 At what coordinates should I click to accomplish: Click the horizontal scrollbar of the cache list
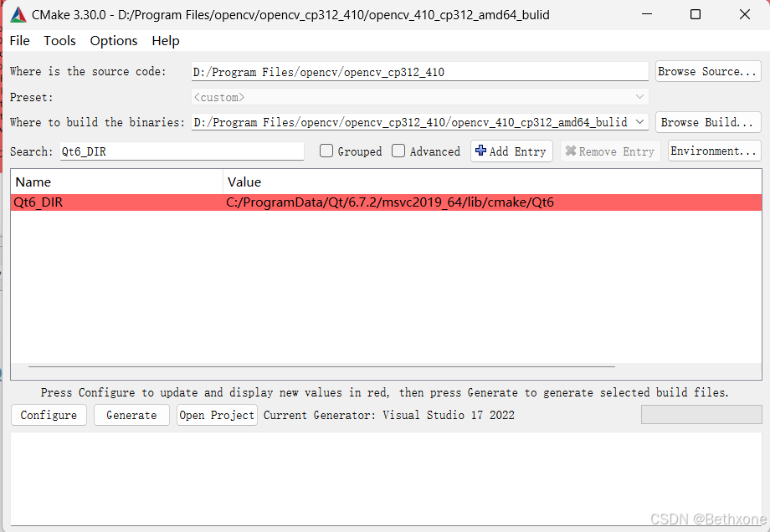click(321, 366)
